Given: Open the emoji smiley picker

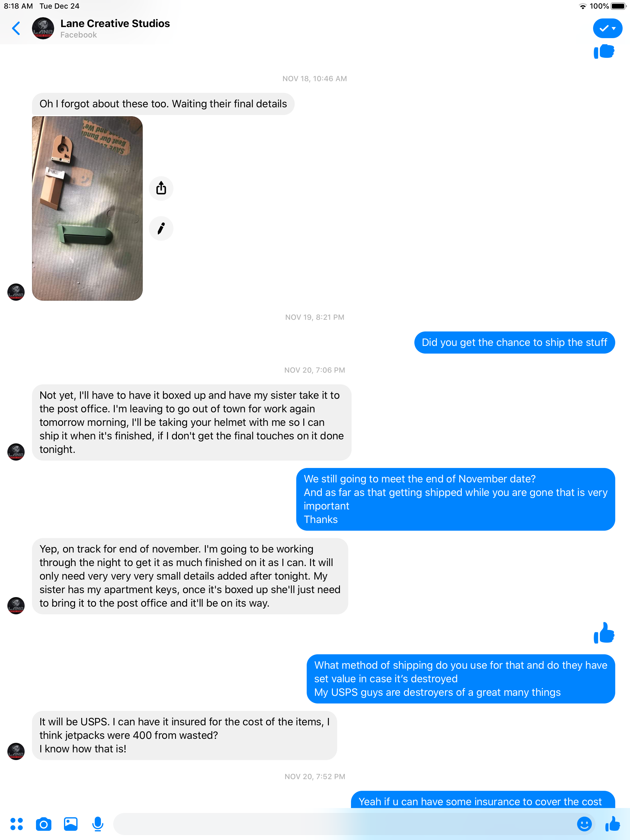Looking at the screenshot, I should [x=584, y=824].
